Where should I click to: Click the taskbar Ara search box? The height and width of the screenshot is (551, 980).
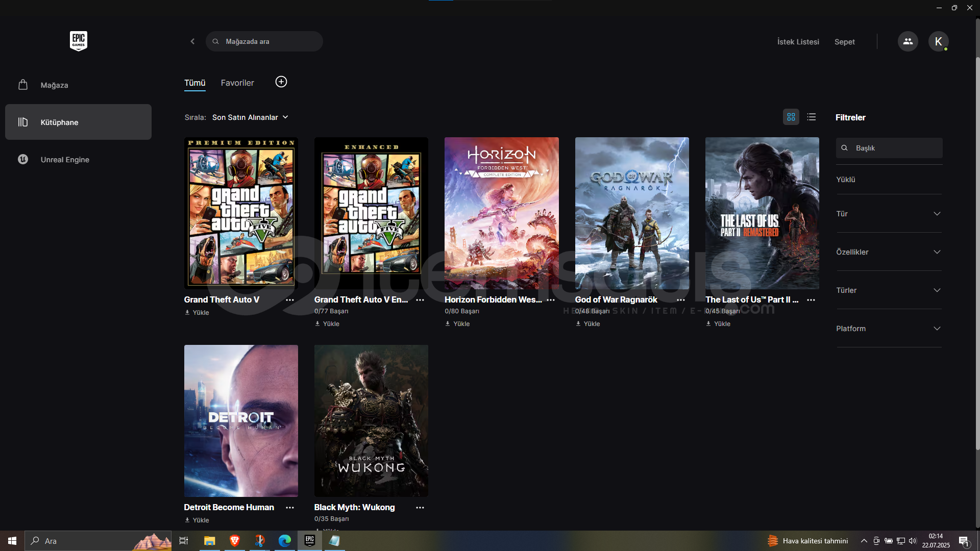click(98, 541)
